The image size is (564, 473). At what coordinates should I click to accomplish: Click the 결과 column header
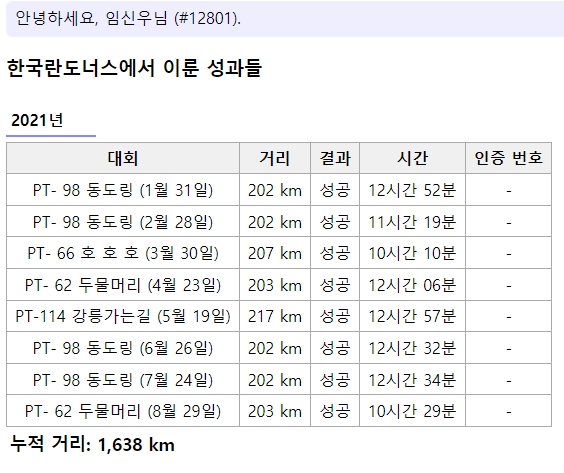[335, 158]
